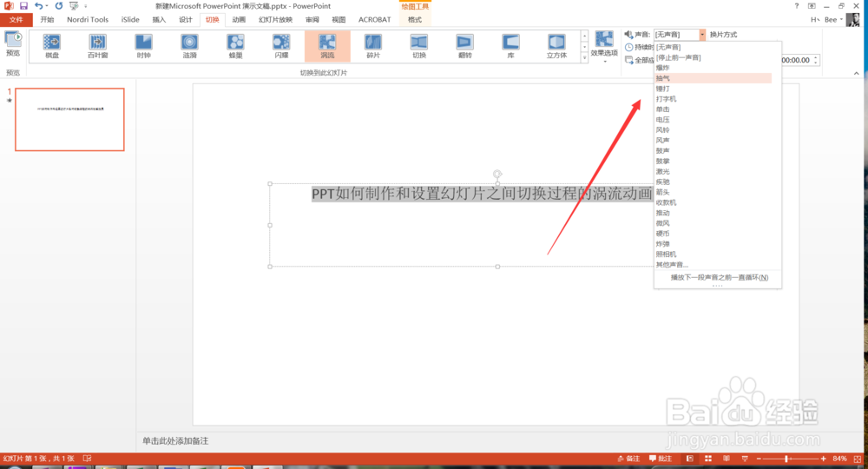
Task: Open the ACROBAT tab
Action: [374, 19]
